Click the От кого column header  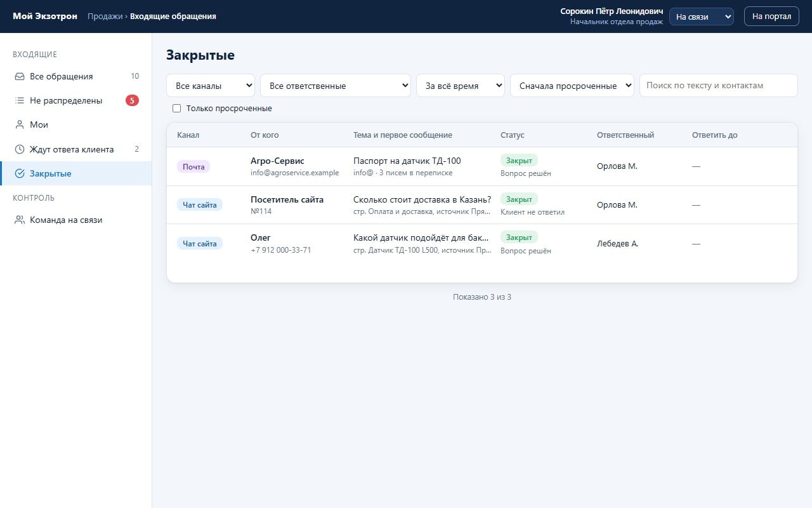265,135
